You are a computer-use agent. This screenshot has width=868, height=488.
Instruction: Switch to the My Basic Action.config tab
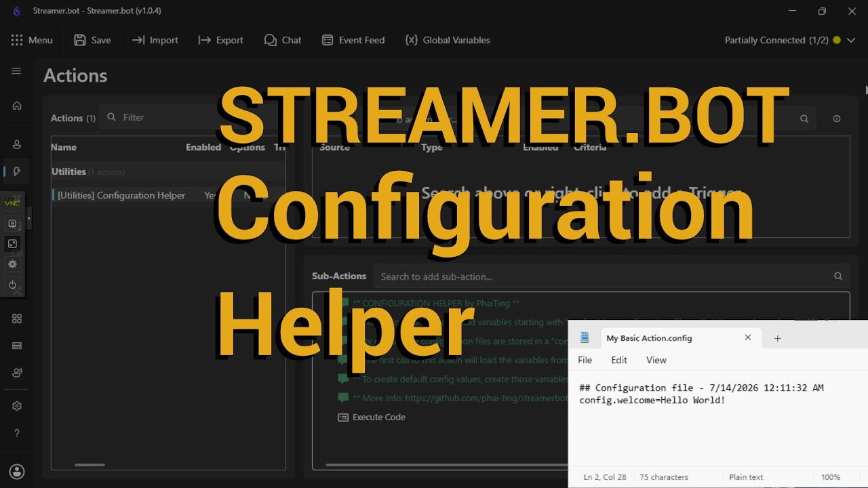(x=649, y=338)
